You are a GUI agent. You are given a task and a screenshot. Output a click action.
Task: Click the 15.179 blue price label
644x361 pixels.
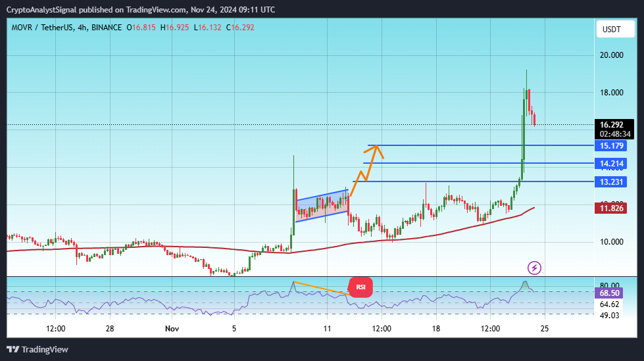click(610, 146)
